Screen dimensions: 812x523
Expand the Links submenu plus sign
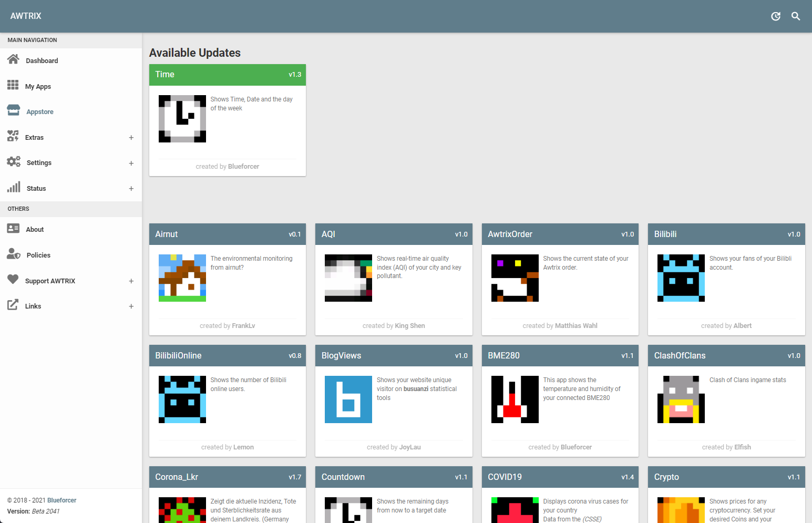tap(131, 306)
